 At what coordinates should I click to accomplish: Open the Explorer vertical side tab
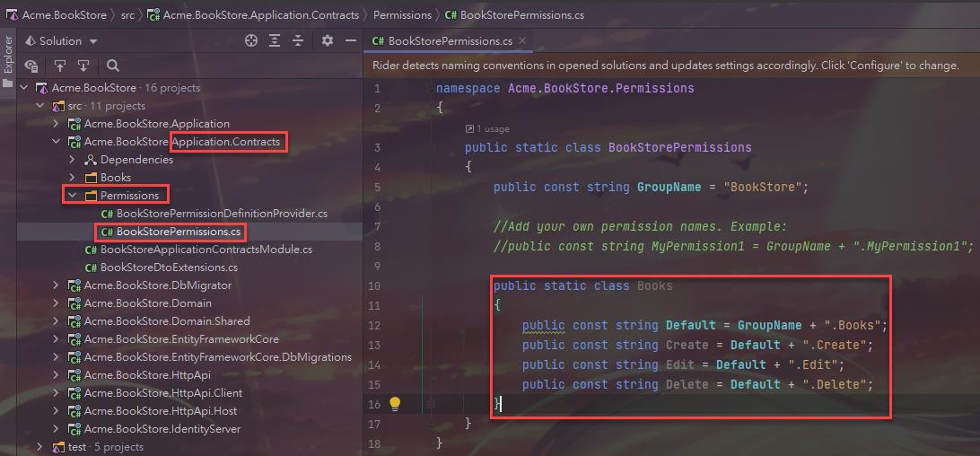8,56
